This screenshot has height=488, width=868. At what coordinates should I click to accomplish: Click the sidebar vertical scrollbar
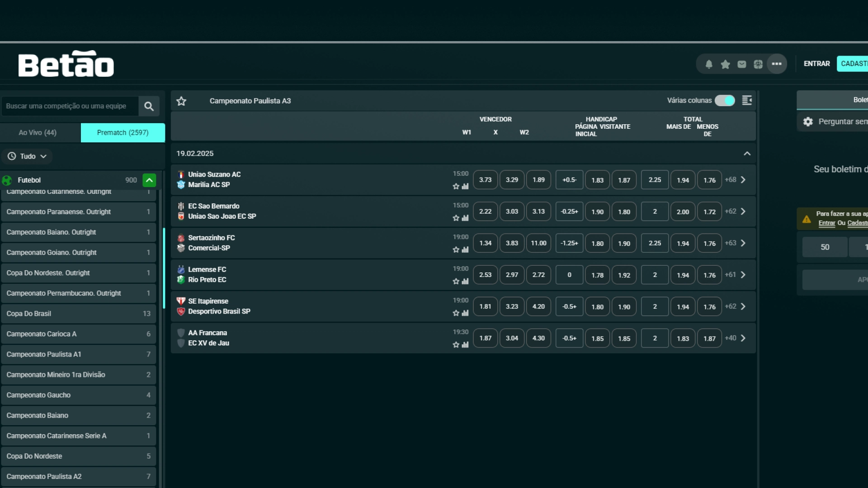click(164, 268)
